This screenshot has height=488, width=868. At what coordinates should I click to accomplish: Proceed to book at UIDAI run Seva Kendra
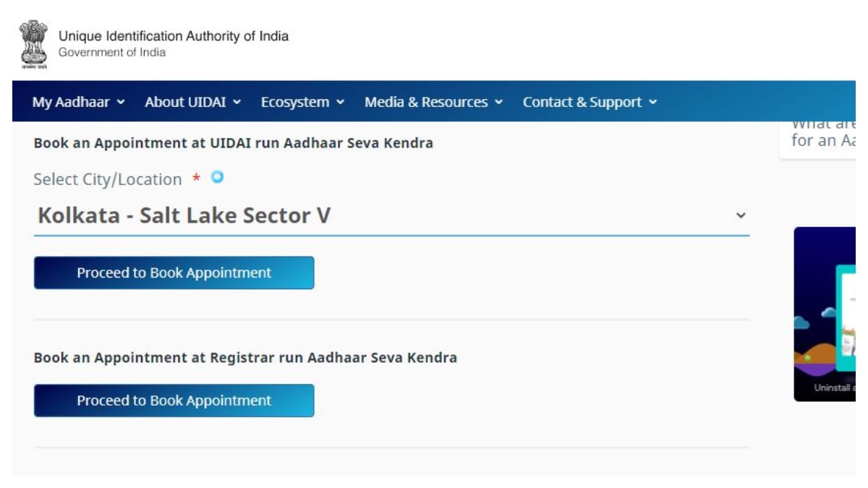coord(174,273)
